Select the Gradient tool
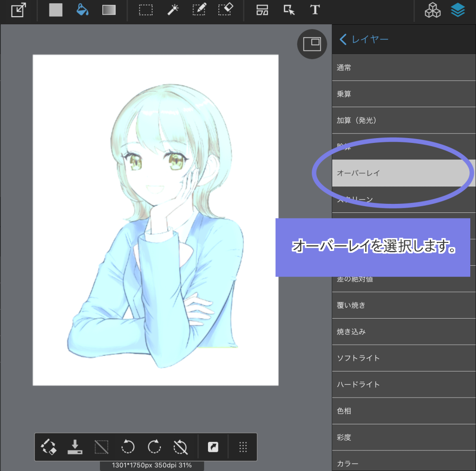Image resolution: width=476 pixels, height=471 pixels. coord(109,10)
